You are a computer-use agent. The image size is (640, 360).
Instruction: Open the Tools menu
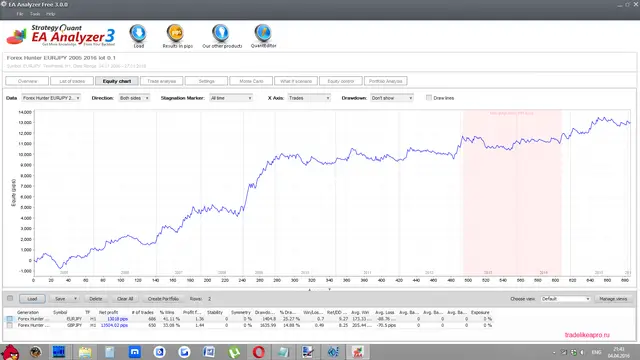pyautogui.click(x=35, y=14)
